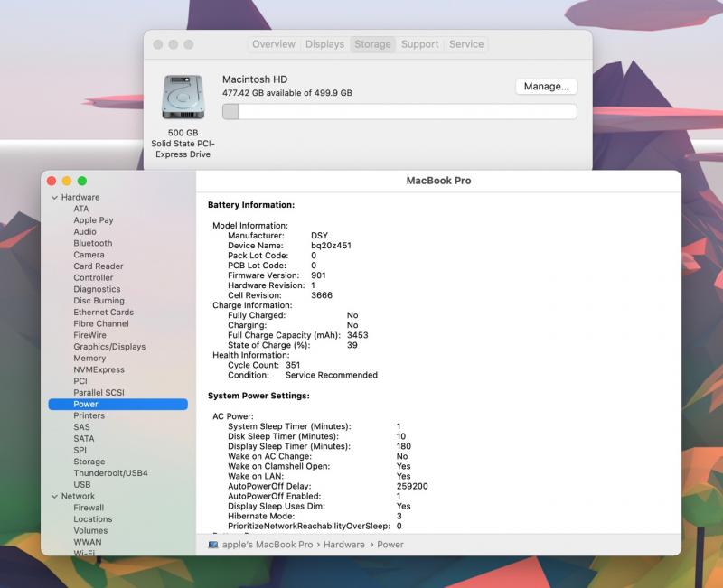Screen dimensions: 723x588
Task: Open Graphics/Displays information
Action: (109, 347)
